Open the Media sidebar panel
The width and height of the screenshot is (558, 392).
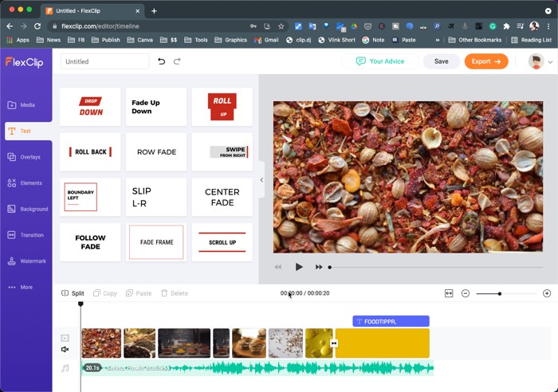click(22, 105)
